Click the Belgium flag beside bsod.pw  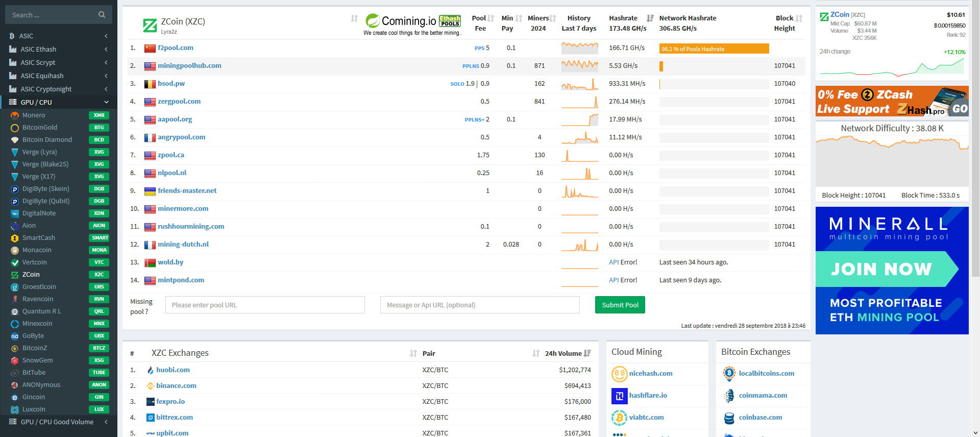pyautogui.click(x=150, y=84)
